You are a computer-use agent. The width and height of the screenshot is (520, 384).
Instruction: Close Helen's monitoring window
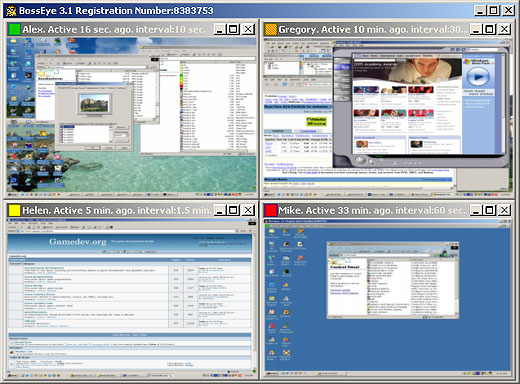248,210
